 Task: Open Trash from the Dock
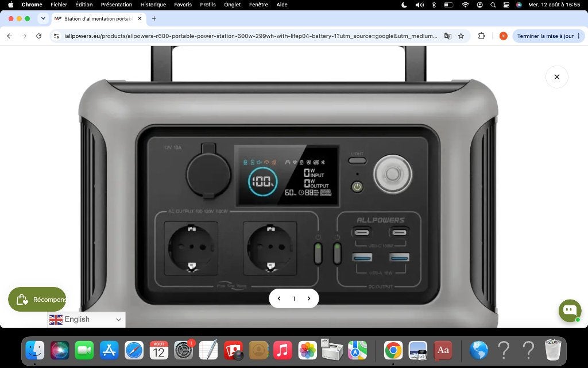[x=553, y=350]
